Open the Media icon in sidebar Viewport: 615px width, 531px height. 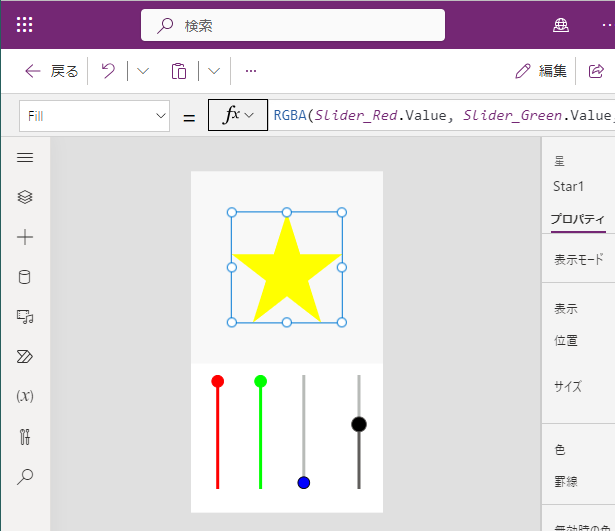(25, 316)
